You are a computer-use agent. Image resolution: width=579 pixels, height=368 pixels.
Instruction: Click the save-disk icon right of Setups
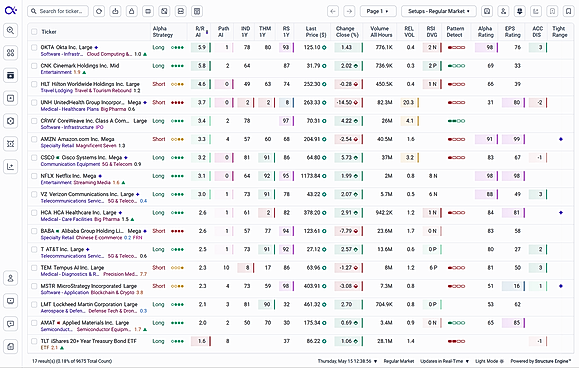point(487,11)
